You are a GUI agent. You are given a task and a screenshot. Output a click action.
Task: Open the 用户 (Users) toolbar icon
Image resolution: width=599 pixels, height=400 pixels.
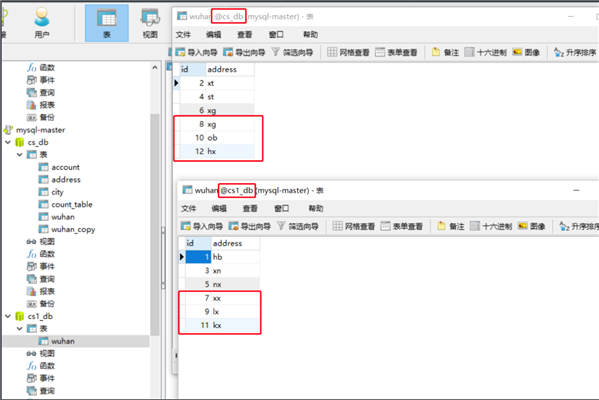(42, 23)
